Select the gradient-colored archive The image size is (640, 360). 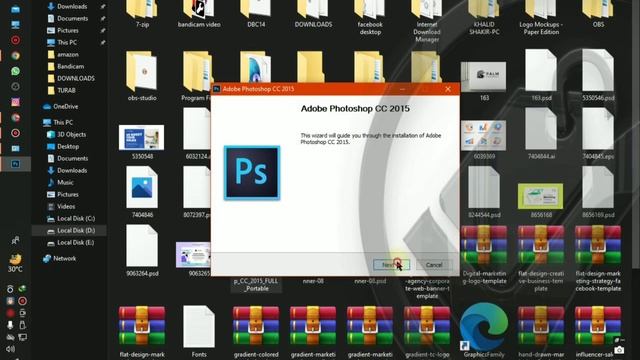256,331
